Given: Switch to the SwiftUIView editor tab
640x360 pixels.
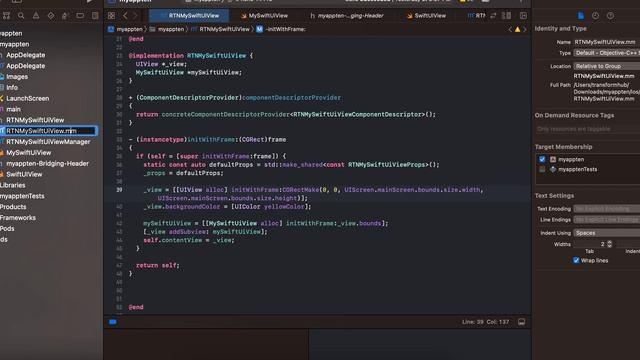Looking at the screenshot, I should click(426, 16).
